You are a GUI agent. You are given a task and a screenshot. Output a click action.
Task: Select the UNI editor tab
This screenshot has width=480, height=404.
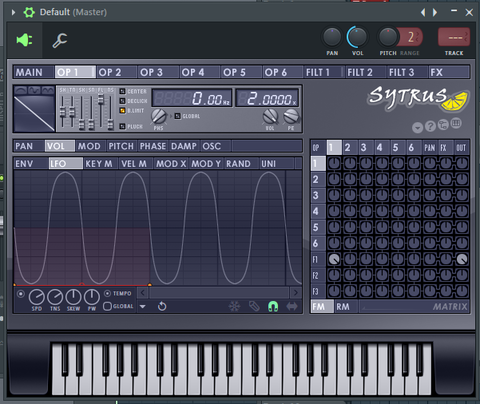pyautogui.click(x=276, y=164)
